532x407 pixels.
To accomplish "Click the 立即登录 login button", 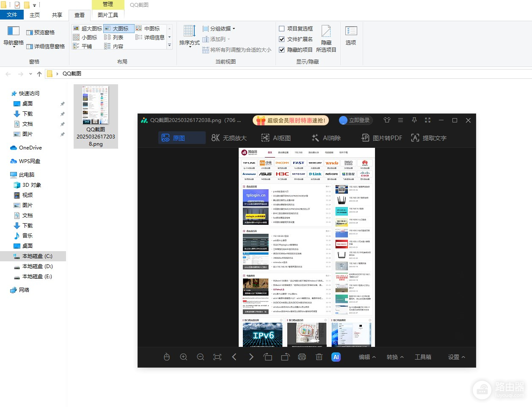I will point(355,120).
